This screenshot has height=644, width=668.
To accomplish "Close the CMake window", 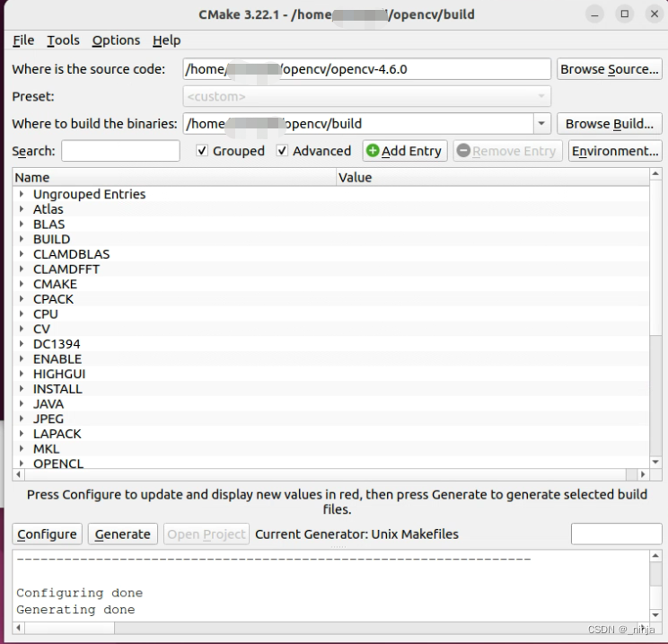I will point(655,14).
